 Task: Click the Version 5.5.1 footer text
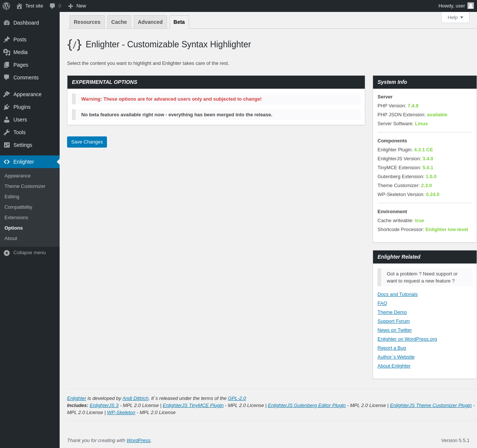[x=455, y=441]
